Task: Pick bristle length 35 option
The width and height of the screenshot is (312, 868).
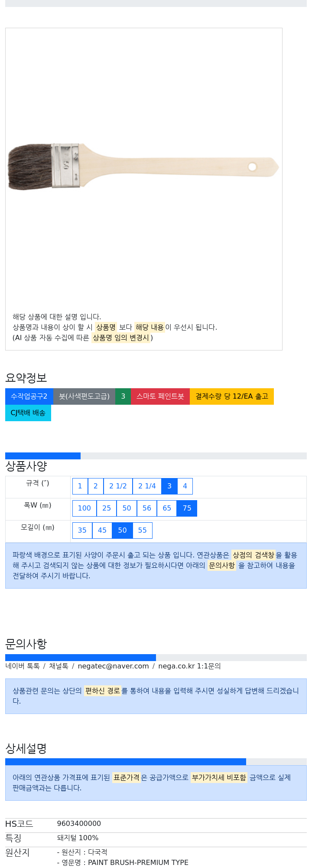Action: tap(82, 531)
